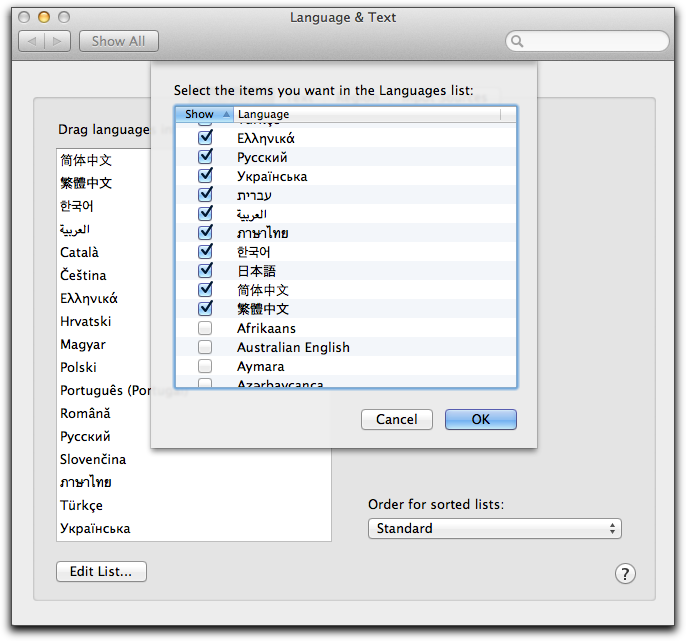Confirm with the OK button
Viewport: 686px width, 641px height.
480,419
